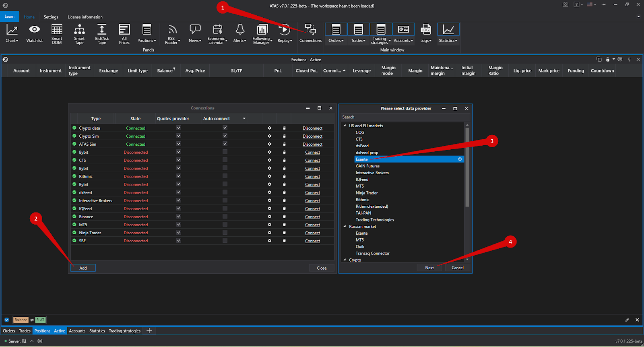Open the Orders main window icon
Image resolution: width=644 pixels, height=347 pixels.
point(336,29)
